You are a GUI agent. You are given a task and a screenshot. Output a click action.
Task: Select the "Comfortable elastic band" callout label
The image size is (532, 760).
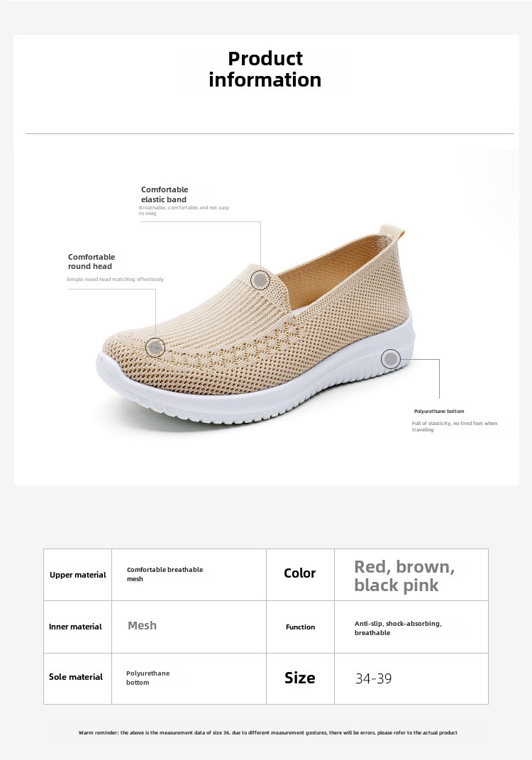165,194
